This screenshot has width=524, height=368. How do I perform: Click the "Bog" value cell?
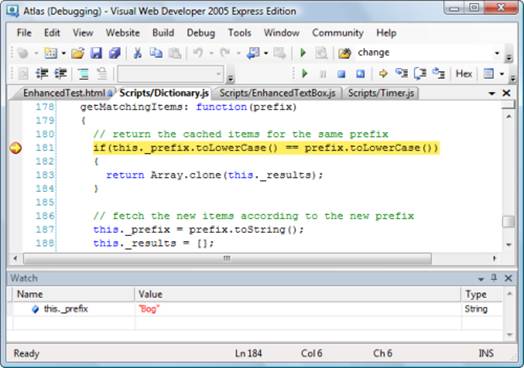pos(298,309)
